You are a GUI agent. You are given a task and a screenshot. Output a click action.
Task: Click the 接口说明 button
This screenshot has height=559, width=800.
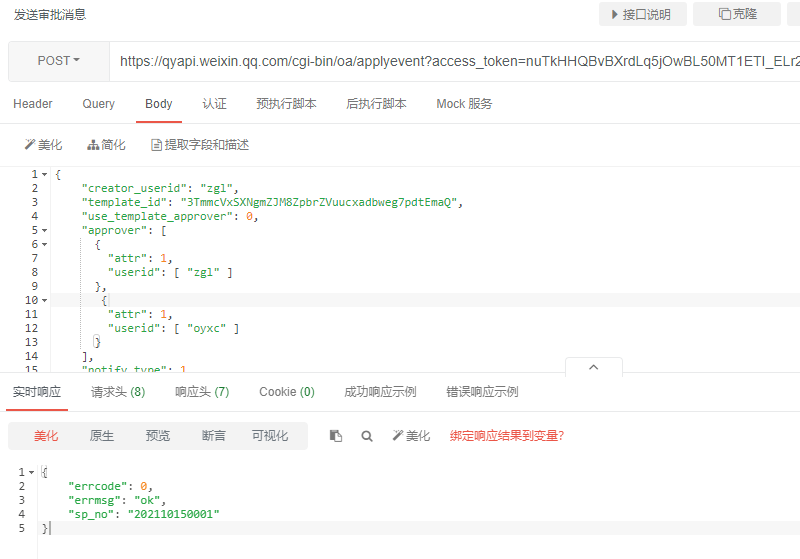642,14
